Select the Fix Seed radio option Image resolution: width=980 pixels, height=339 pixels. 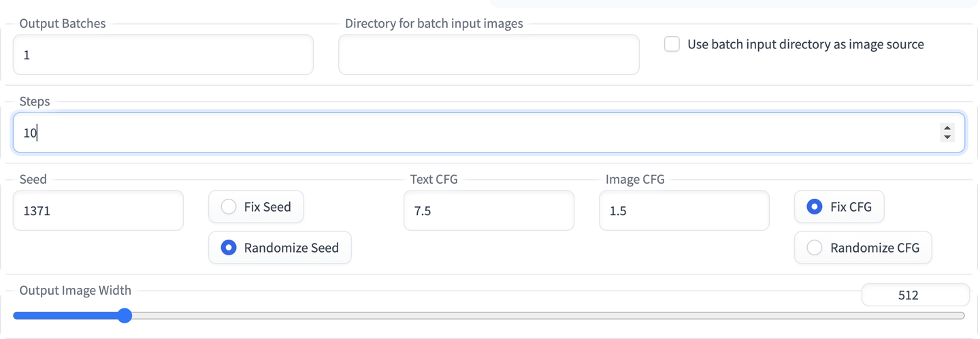pos(229,207)
